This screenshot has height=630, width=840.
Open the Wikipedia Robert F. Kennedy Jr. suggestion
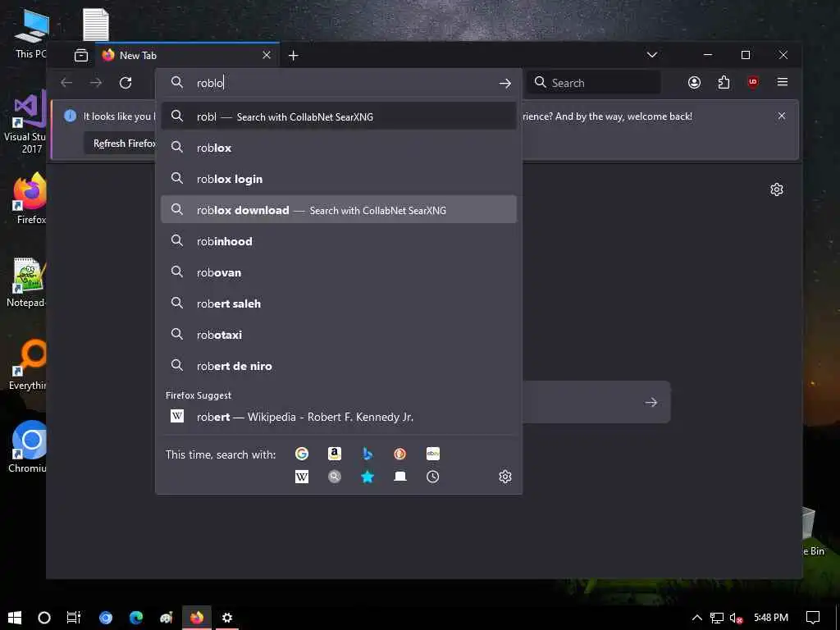click(x=339, y=416)
